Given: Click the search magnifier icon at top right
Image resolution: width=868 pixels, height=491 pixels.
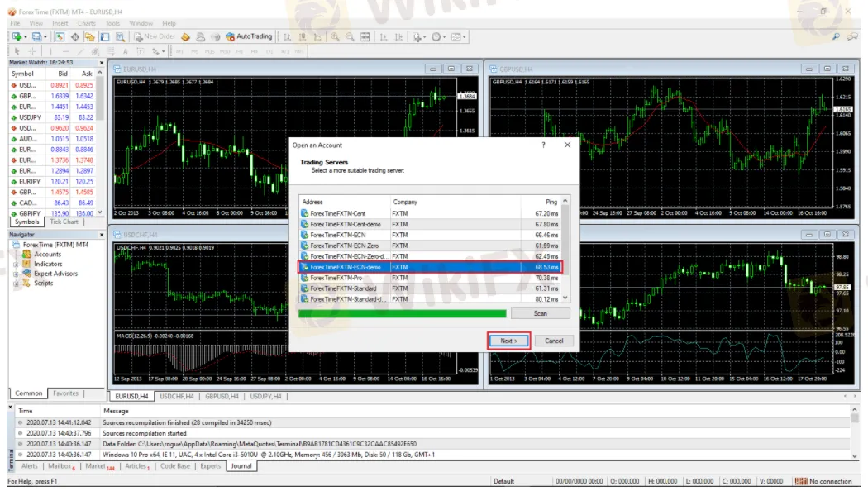Looking at the screenshot, I should pos(836,36).
